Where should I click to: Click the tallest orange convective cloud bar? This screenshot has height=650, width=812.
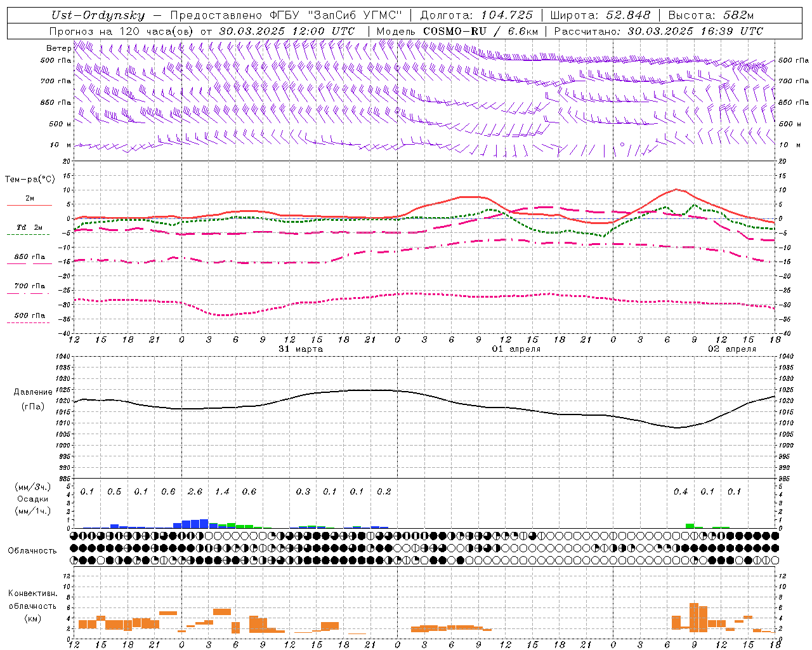694,618
